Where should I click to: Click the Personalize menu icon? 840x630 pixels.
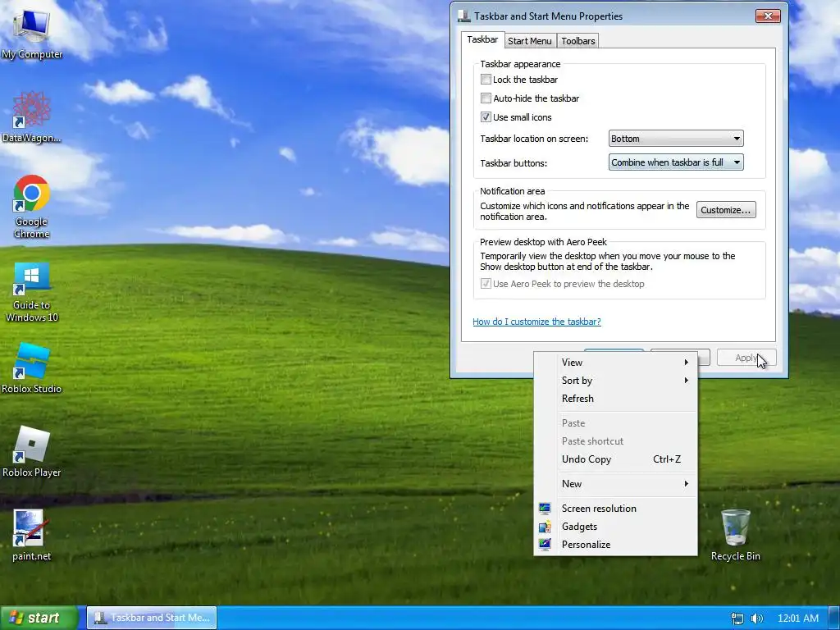(545, 545)
